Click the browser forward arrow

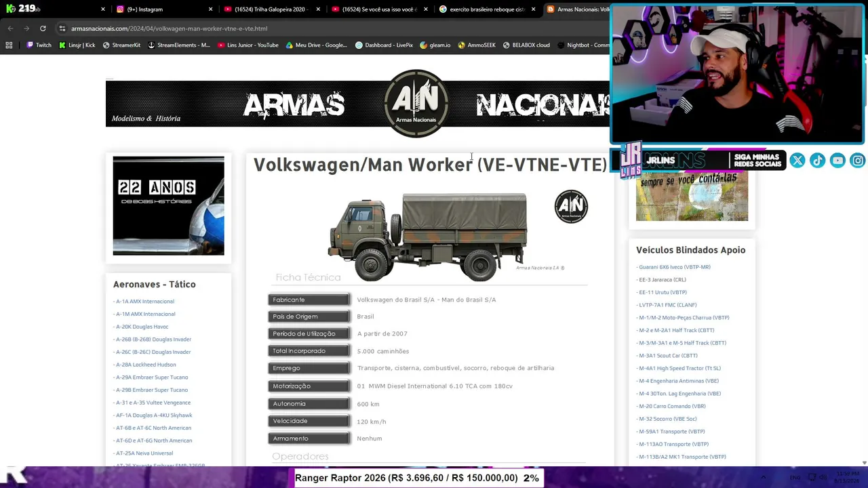pos(26,28)
